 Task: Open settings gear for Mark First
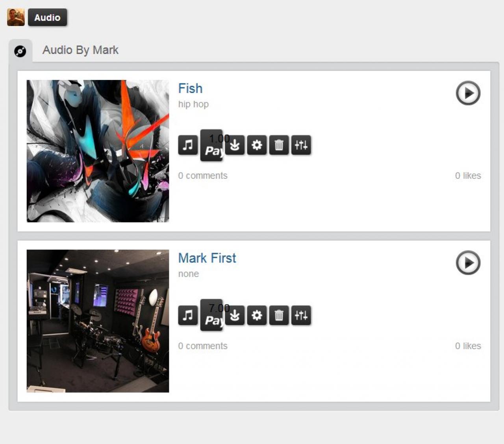257,315
